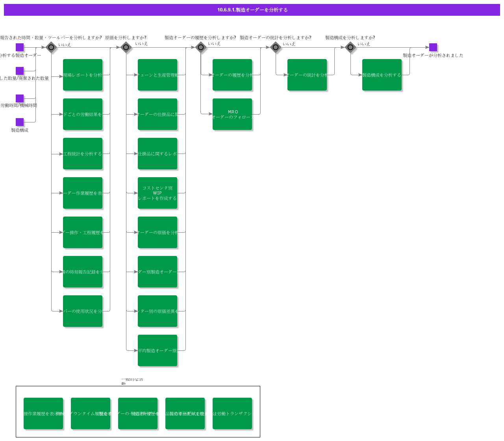Click the gateway diamond for 原価を分析しますか?
504x441 pixels.
pos(126,47)
